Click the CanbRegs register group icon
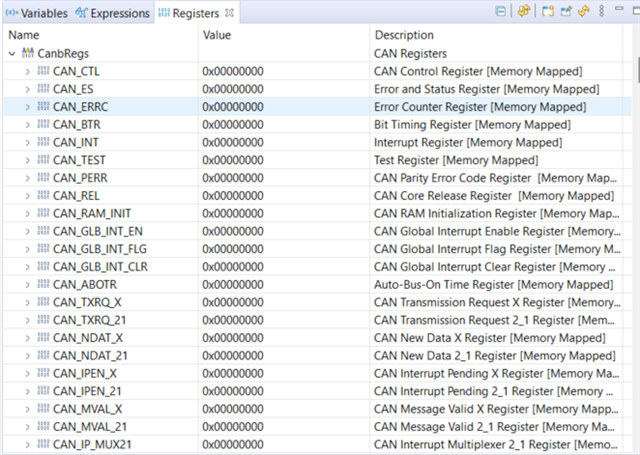 pos(27,53)
